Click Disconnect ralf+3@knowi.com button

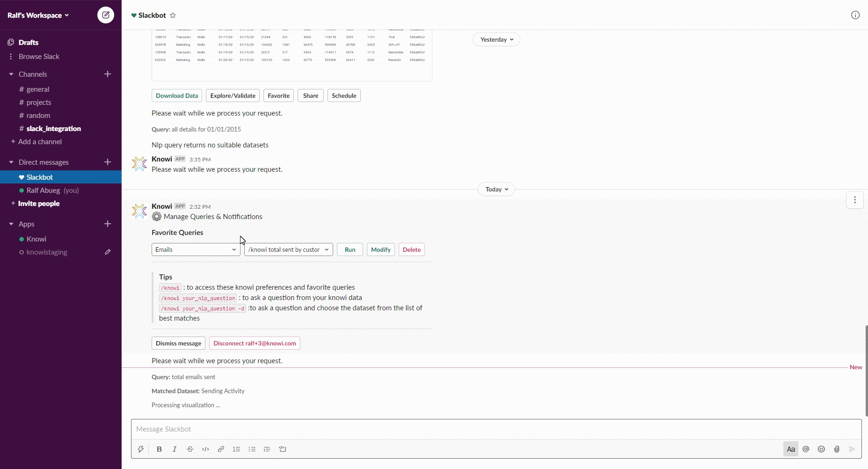pos(255,343)
